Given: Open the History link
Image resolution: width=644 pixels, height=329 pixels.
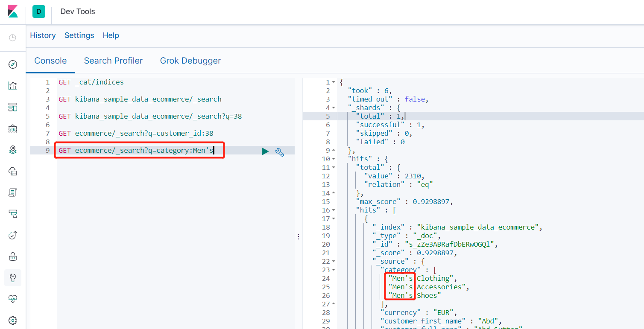Looking at the screenshot, I should point(43,35).
